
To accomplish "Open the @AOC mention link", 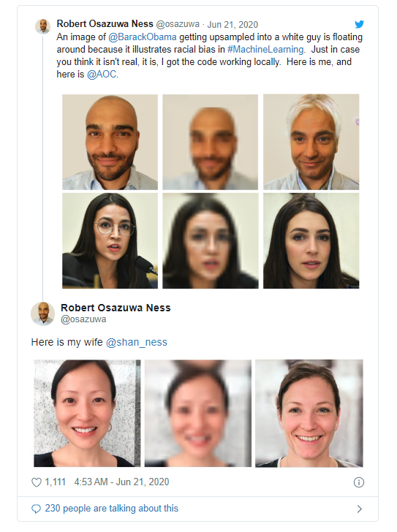I will tap(102, 75).
